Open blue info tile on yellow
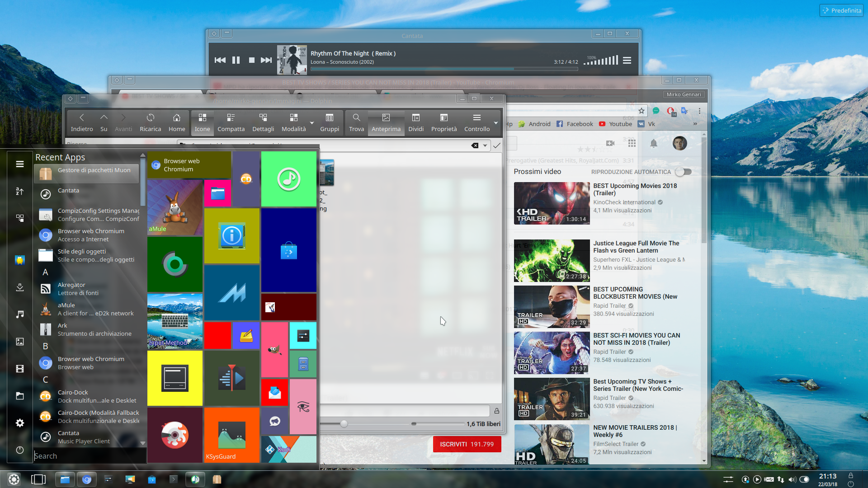The height and width of the screenshot is (488, 868). coord(231,235)
